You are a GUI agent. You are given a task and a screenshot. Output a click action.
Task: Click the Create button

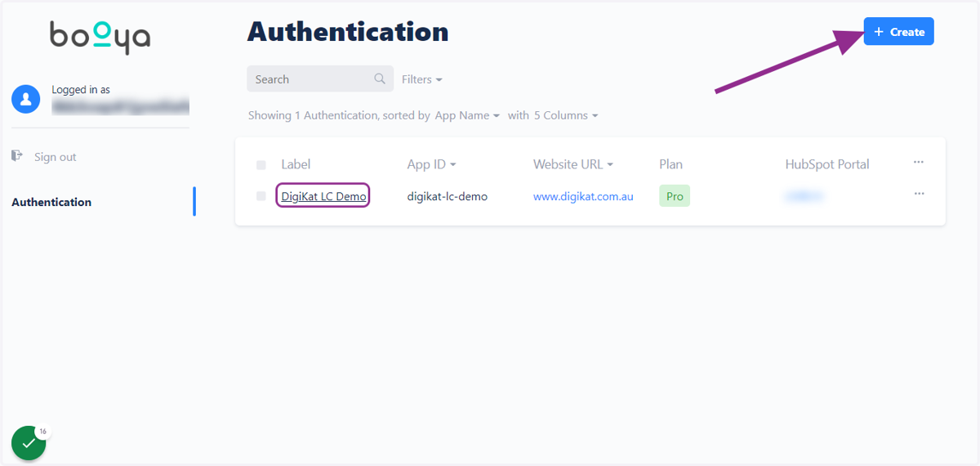coord(898,32)
